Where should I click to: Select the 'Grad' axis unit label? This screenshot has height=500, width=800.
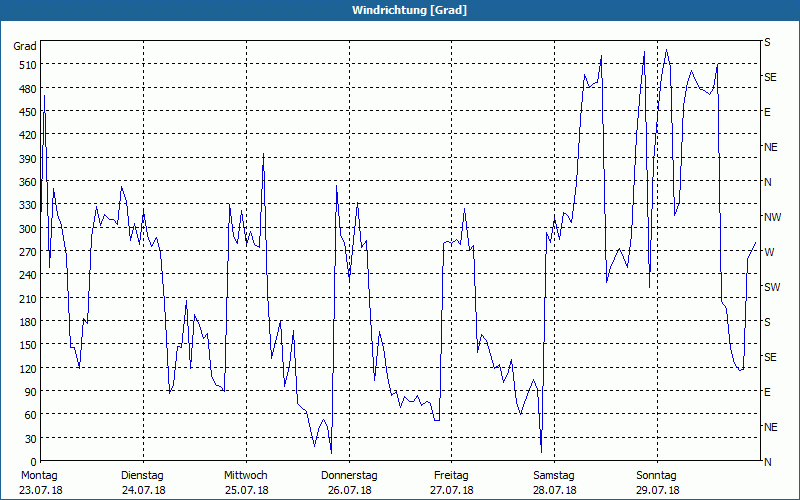[x=25, y=46]
